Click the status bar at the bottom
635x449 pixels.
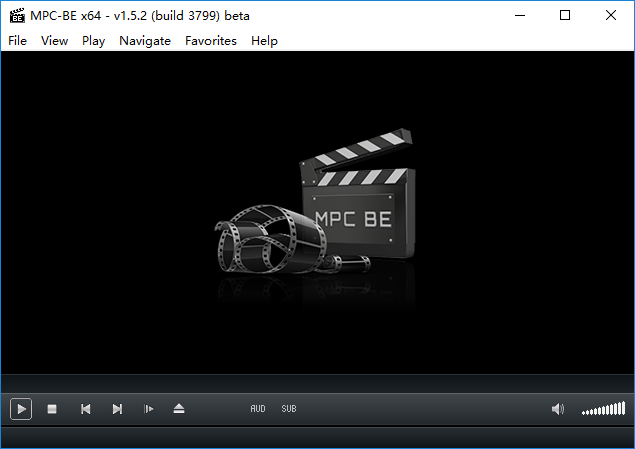318,437
